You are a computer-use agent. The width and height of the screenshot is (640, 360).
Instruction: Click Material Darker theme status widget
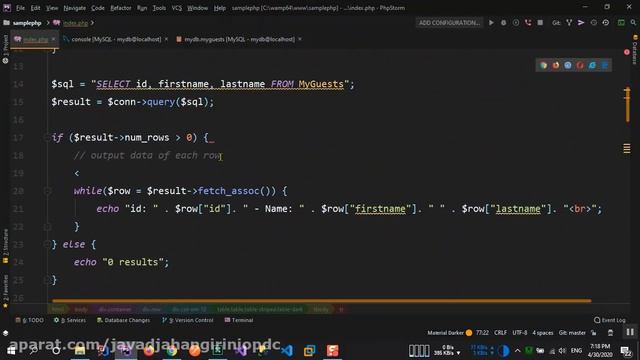[x=449, y=333]
